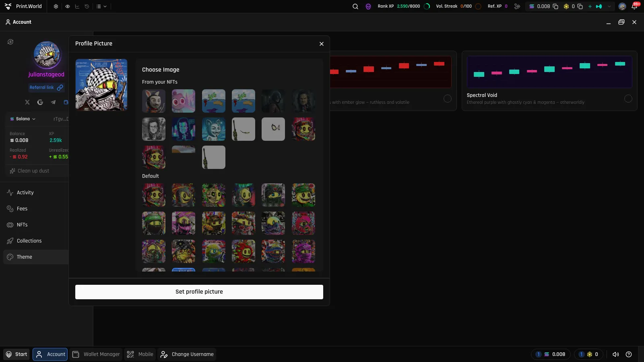Open the chart icon in top toolbar
Screen dimensions: 644x362
click(x=77, y=6)
